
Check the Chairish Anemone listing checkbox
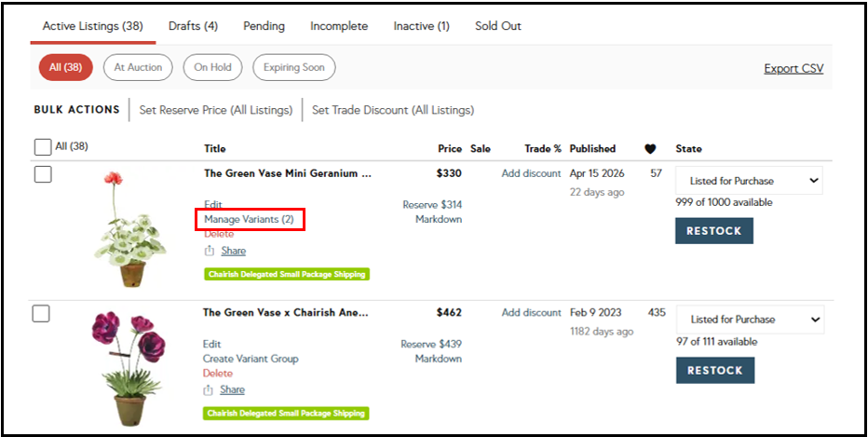41,314
